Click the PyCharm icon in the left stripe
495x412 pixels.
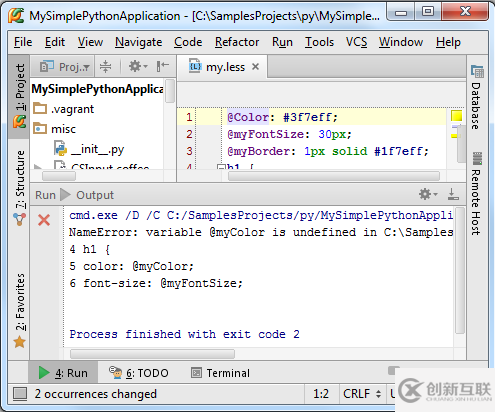(19, 122)
